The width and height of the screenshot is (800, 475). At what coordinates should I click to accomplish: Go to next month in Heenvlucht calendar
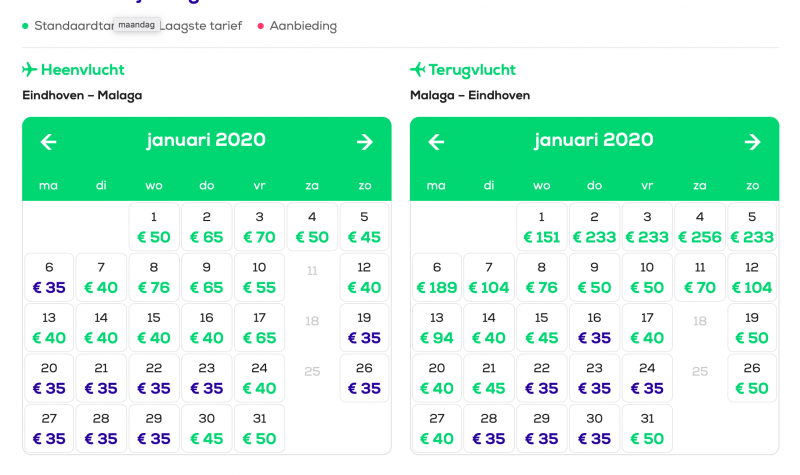click(365, 142)
